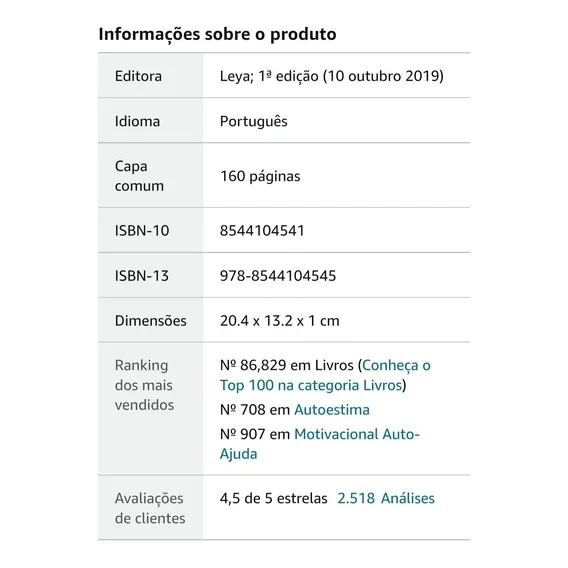Select the 4,5 de 5 estrelas rating
The height and width of the screenshot is (568, 568).
pyautogui.click(x=273, y=498)
